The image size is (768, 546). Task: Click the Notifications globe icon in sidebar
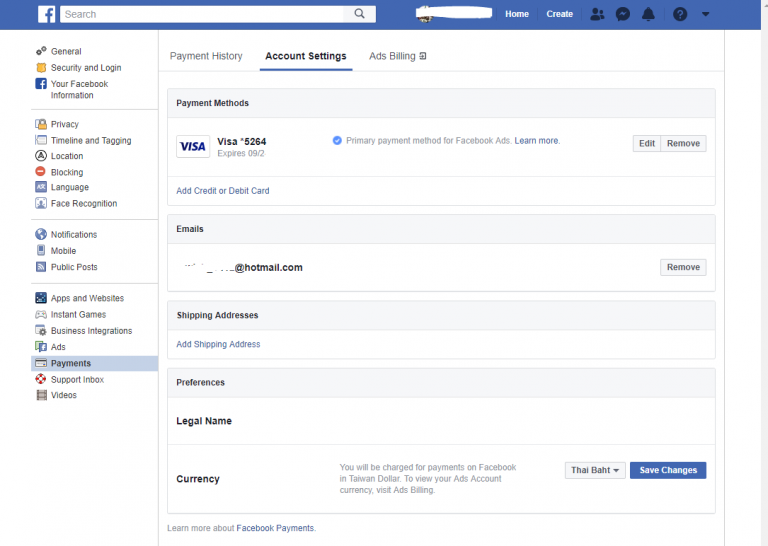click(41, 234)
